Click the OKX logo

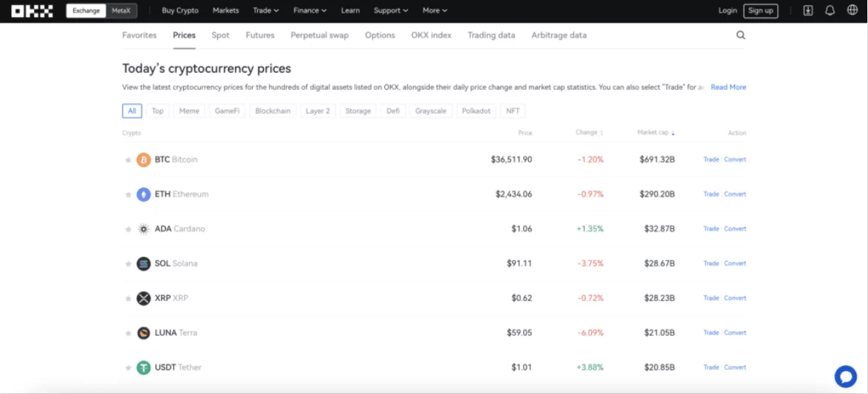[32, 10]
